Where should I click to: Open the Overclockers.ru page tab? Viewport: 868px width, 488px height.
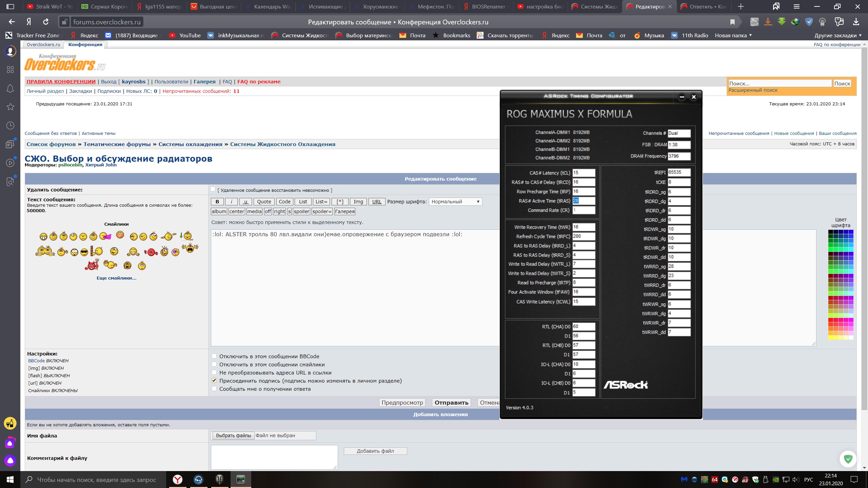[x=43, y=44]
